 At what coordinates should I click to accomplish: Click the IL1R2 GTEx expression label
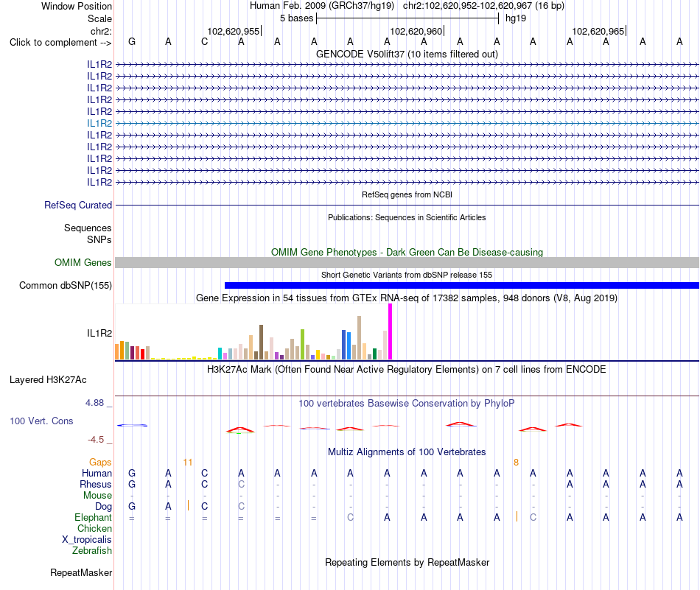click(99, 333)
